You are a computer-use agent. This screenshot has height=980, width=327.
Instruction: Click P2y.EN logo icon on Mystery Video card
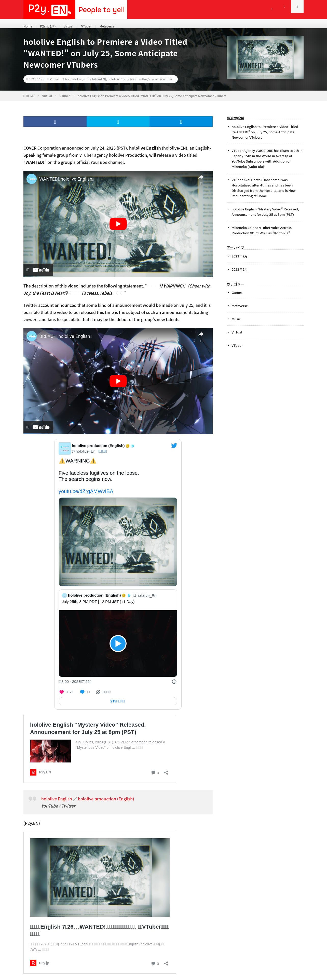click(x=33, y=772)
